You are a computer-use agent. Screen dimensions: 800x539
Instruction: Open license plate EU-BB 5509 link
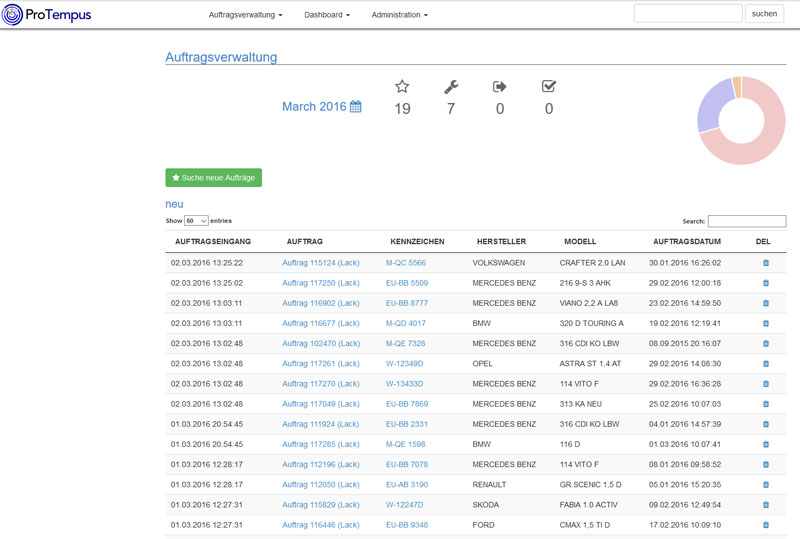407,283
